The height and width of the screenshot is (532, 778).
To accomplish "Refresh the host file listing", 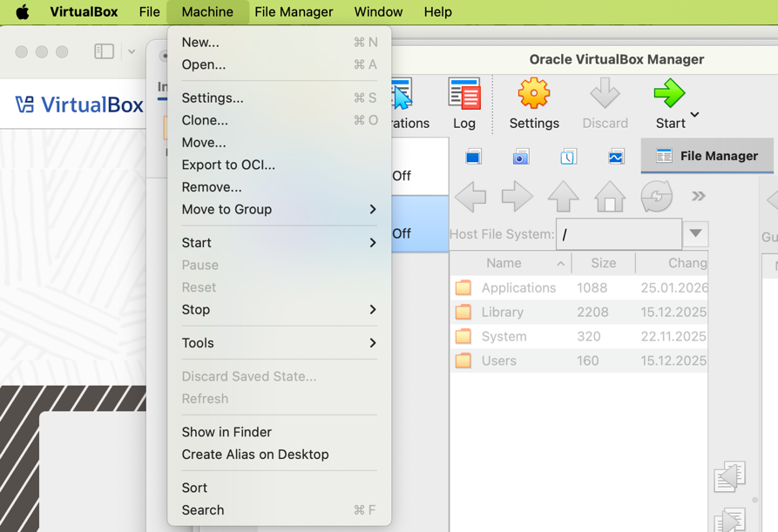I will click(656, 197).
